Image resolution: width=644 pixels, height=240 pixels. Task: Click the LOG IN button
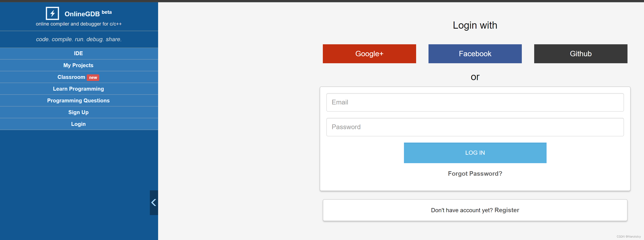click(475, 153)
